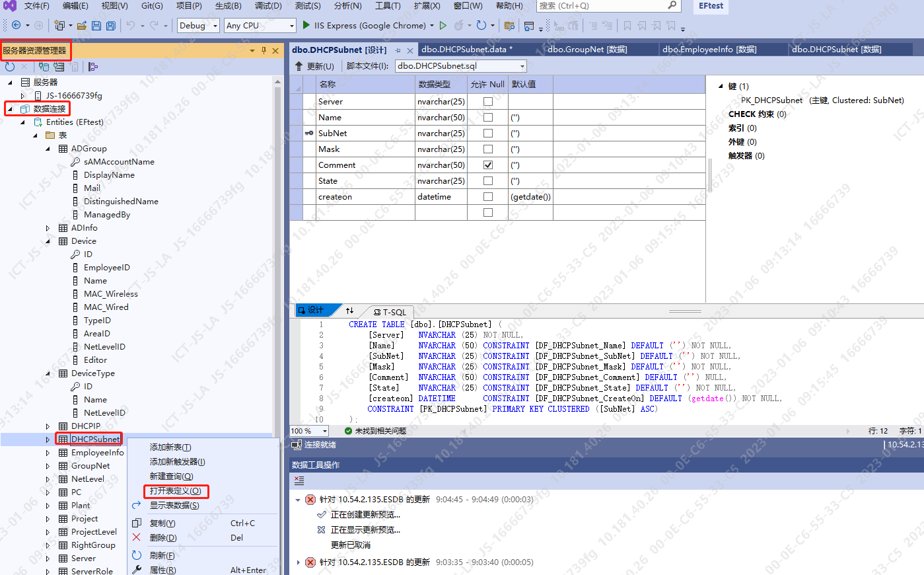Open the Debug configuration dropdown
924x575 pixels.
215,26
